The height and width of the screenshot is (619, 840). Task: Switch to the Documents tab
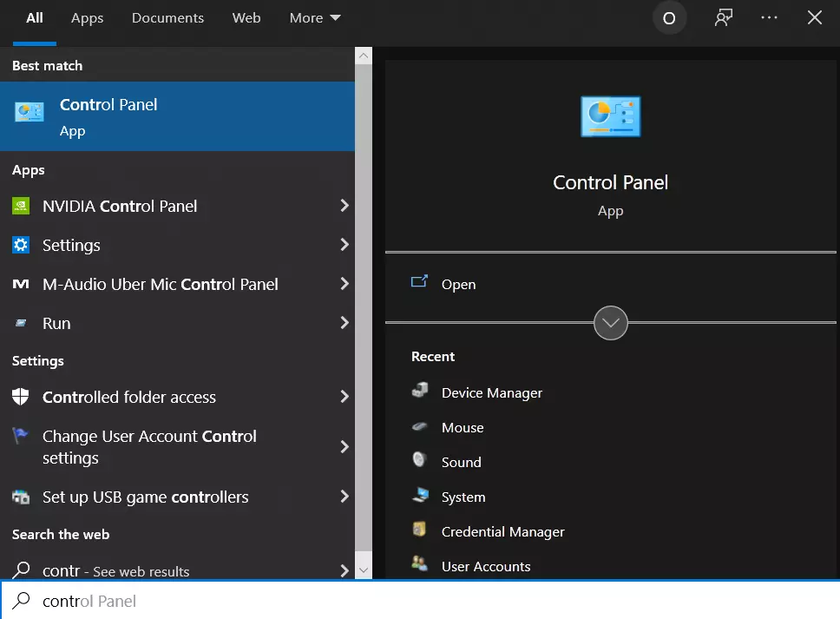pos(167,18)
